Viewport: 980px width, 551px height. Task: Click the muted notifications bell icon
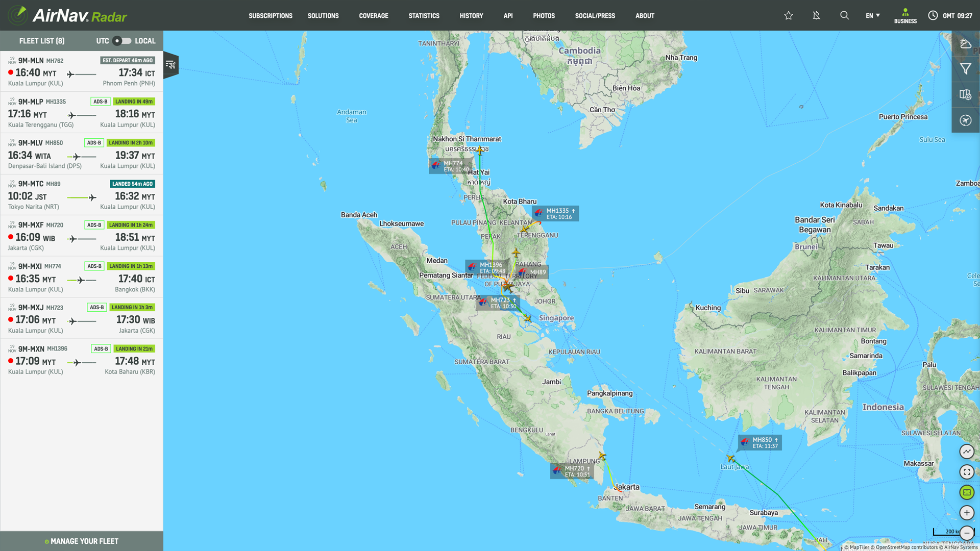point(817,15)
